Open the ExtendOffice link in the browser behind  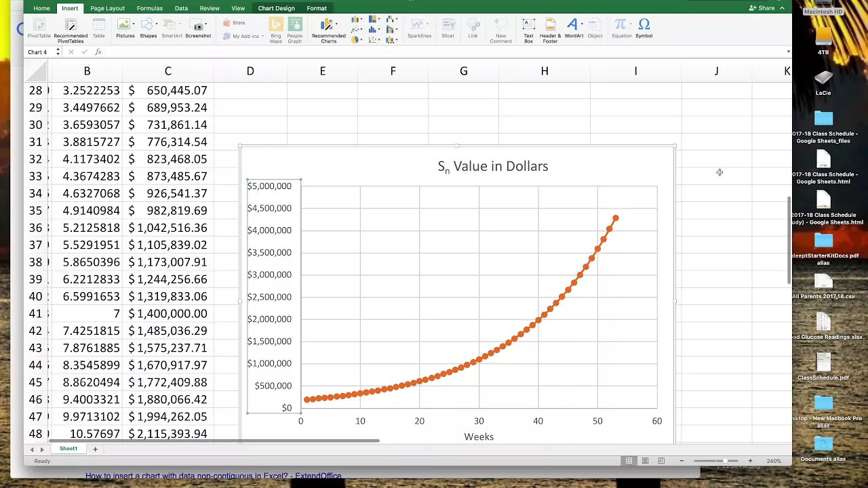(214, 476)
